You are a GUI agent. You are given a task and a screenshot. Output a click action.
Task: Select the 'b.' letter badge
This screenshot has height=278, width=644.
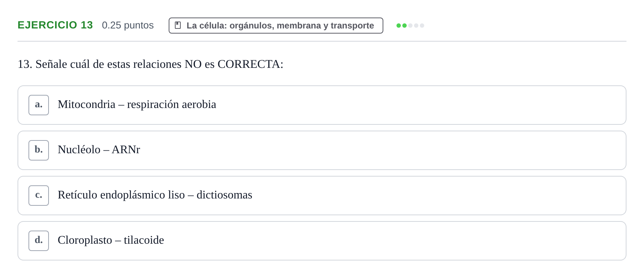pyautogui.click(x=39, y=150)
